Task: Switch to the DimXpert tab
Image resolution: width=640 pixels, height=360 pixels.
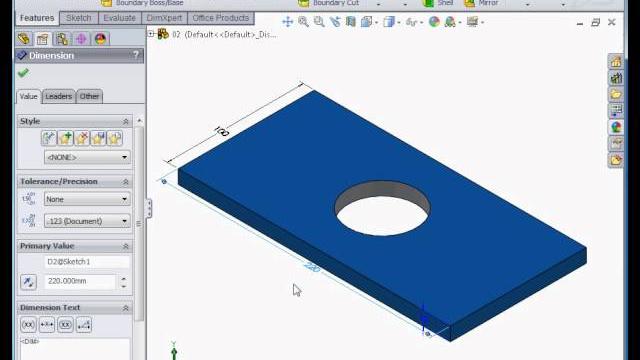Action: 164,18
